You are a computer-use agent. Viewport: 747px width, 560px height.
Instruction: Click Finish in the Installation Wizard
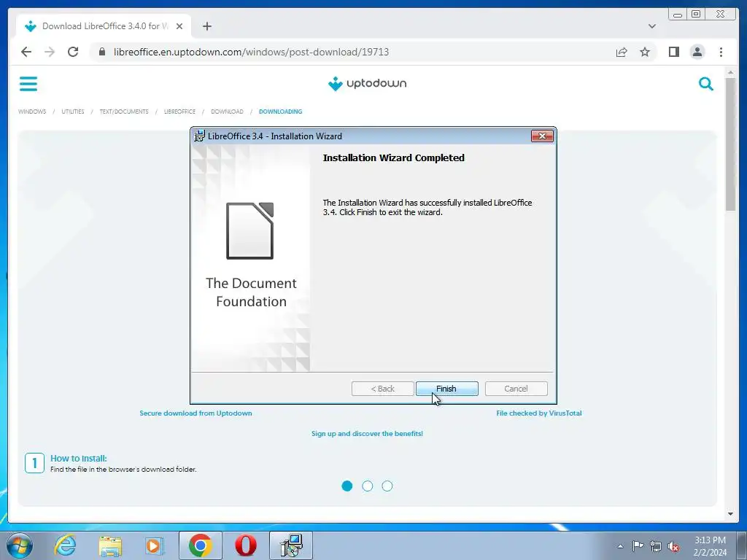(446, 389)
